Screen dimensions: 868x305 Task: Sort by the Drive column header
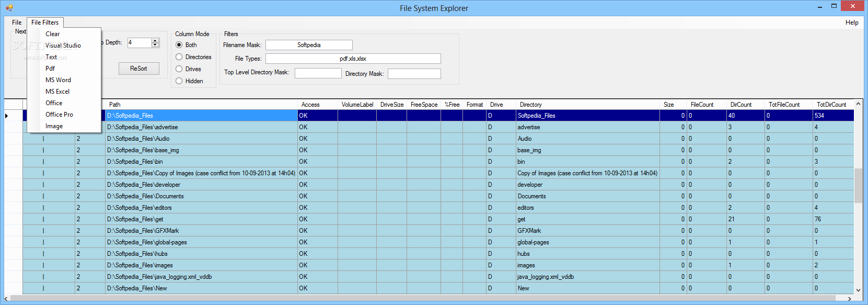[501, 105]
